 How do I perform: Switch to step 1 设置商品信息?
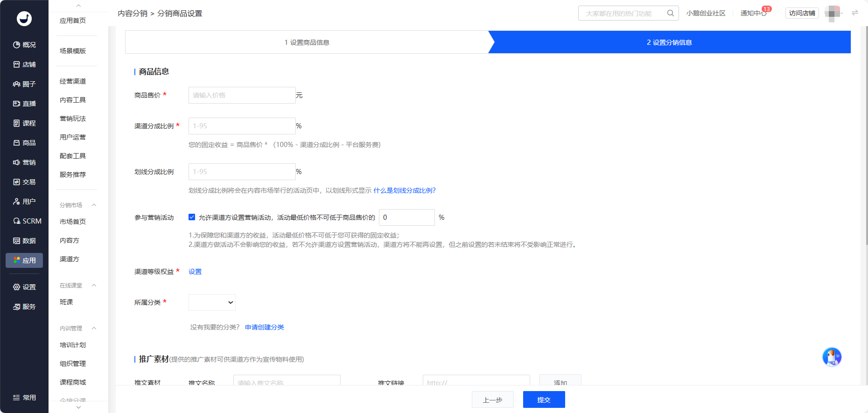(307, 42)
